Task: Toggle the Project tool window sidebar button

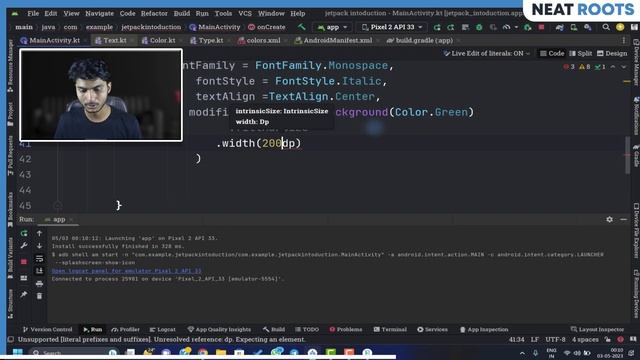Action: (10, 114)
